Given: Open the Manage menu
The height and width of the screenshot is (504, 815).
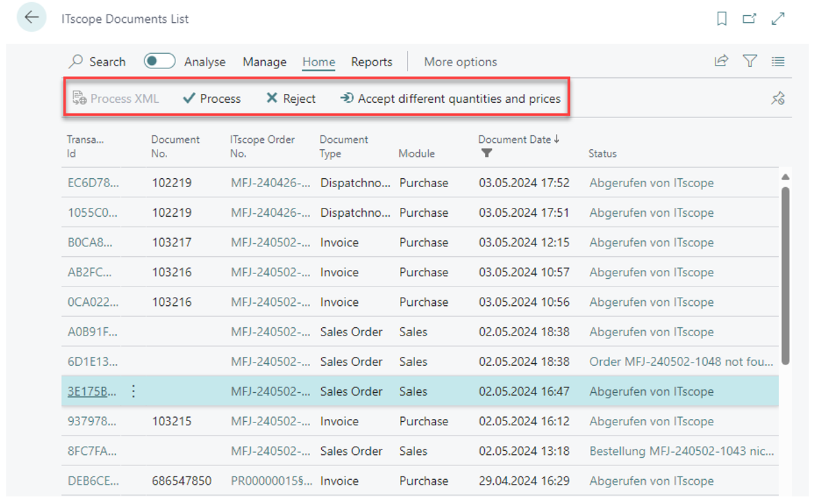Looking at the screenshot, I should 264,61.
